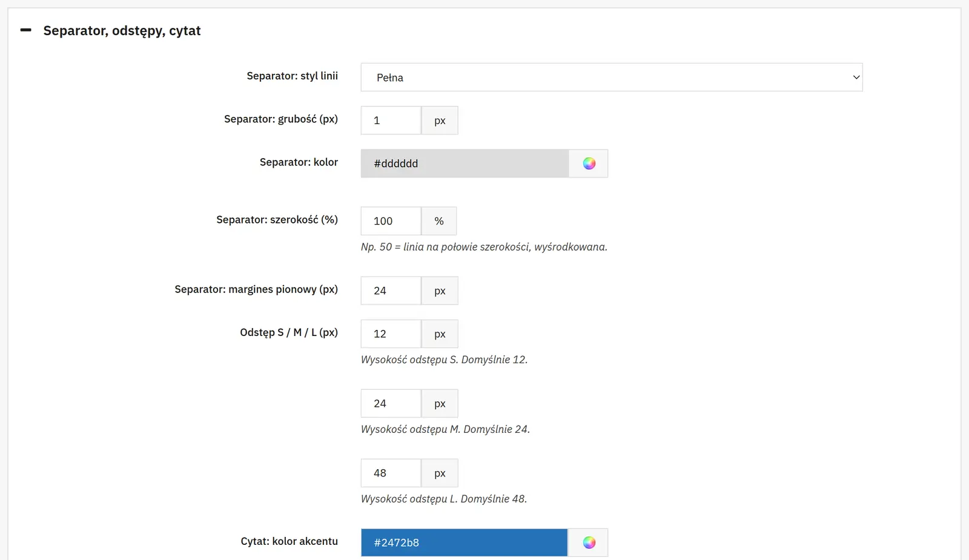The width and height of the screenshot is (969, 560).
Task: Click the Cytat: kolor akcentu label
Action: (289, 541)
